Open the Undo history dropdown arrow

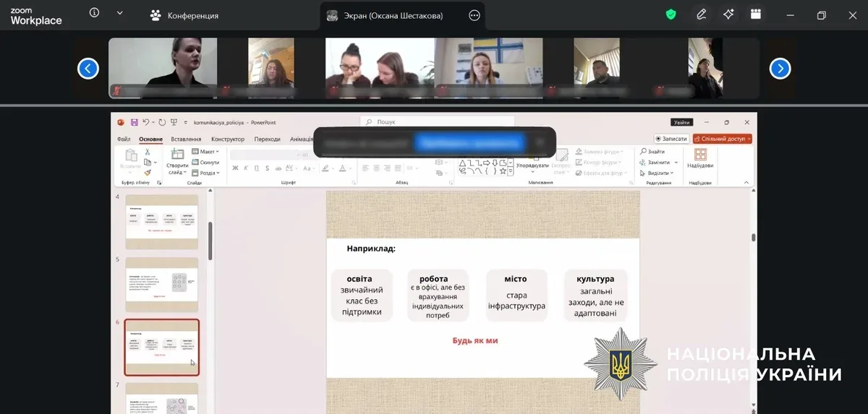[153, 123]
